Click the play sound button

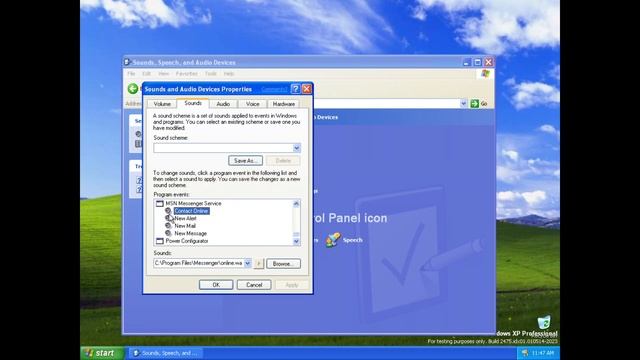[258, 264]
